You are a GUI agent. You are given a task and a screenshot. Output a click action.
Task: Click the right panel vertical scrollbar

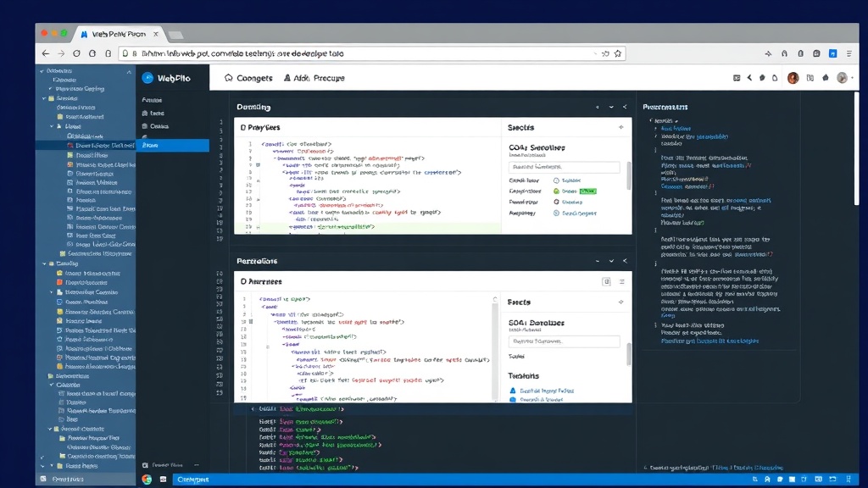[856, 149]
